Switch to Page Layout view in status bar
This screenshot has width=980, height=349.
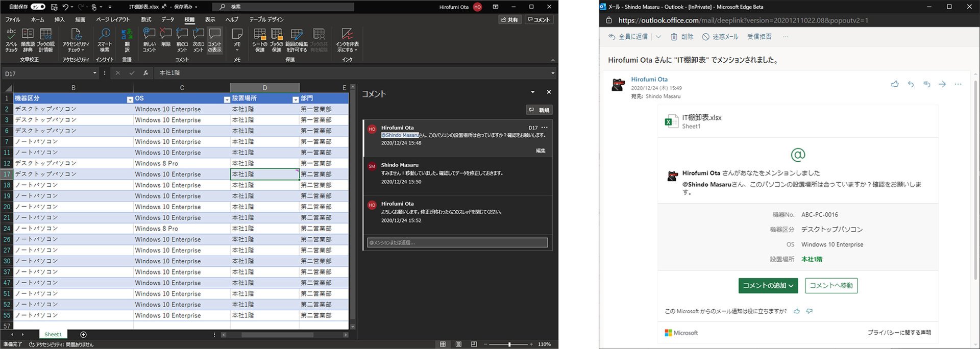(x=458, y=344)
